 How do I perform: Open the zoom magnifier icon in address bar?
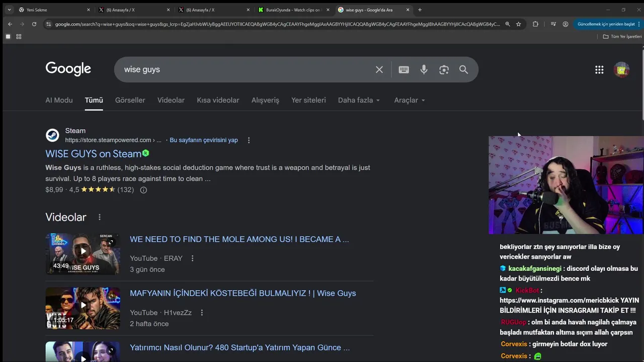(x=507, y=24)
